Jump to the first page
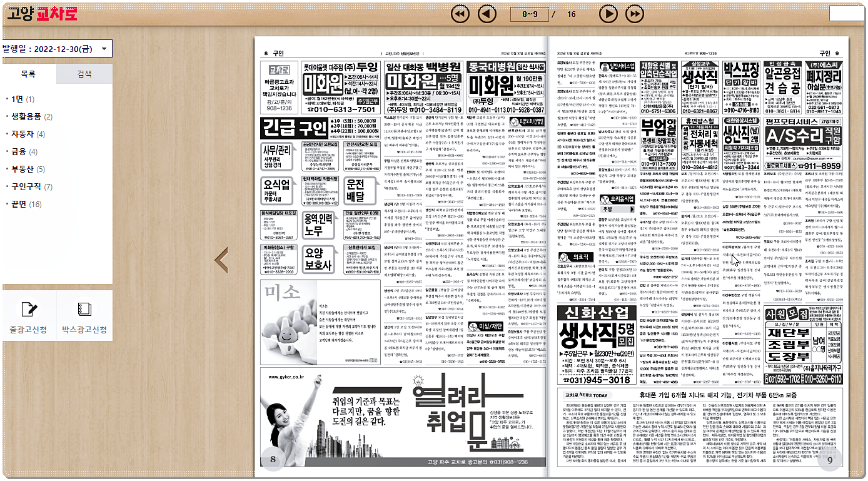 pos(460,13)
